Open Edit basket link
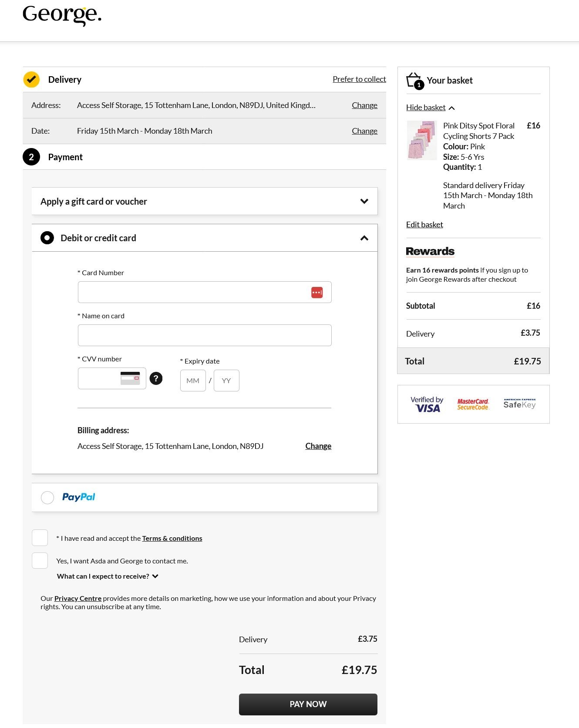Viewport: 579px width, 728px height. click(x=424, y=225)
